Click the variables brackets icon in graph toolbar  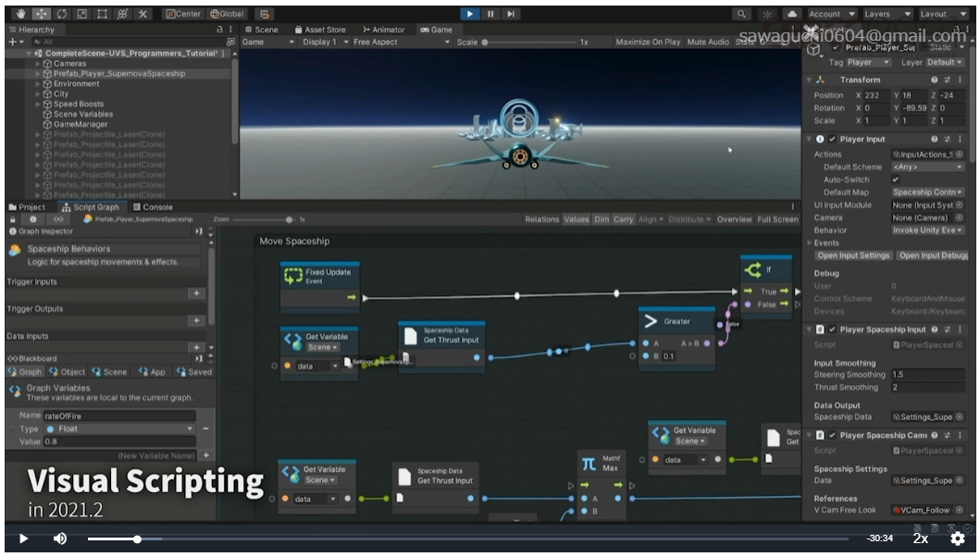pos(58,219)
